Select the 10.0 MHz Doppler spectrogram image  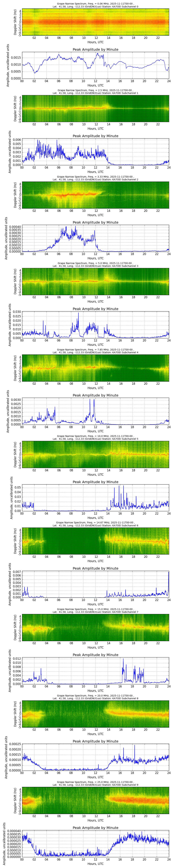pos(95,454)
